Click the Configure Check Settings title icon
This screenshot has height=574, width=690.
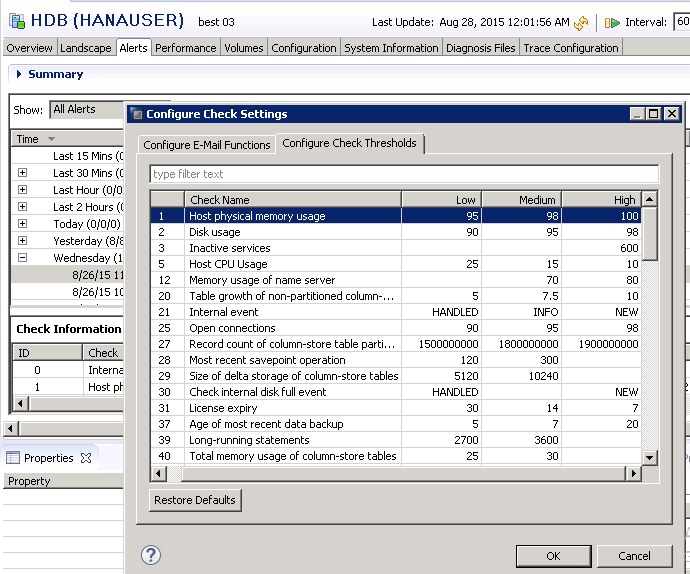click(x=136, y=114)
